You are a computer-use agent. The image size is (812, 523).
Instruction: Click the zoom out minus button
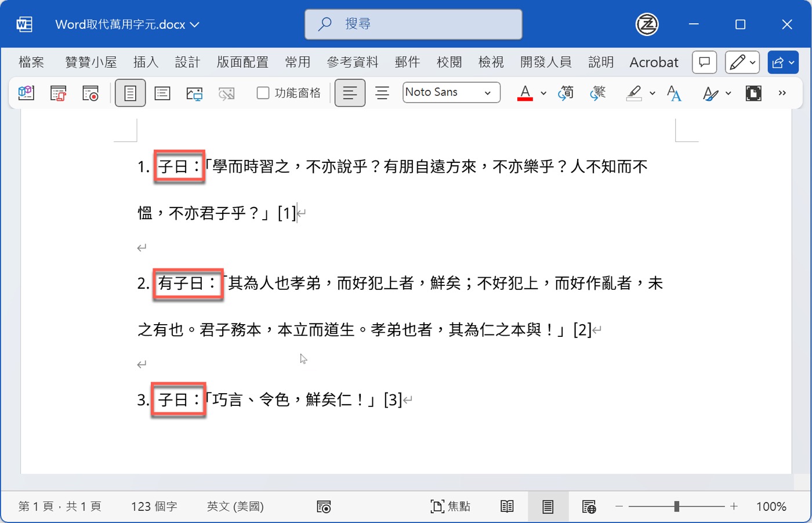(x=619, y=506)
